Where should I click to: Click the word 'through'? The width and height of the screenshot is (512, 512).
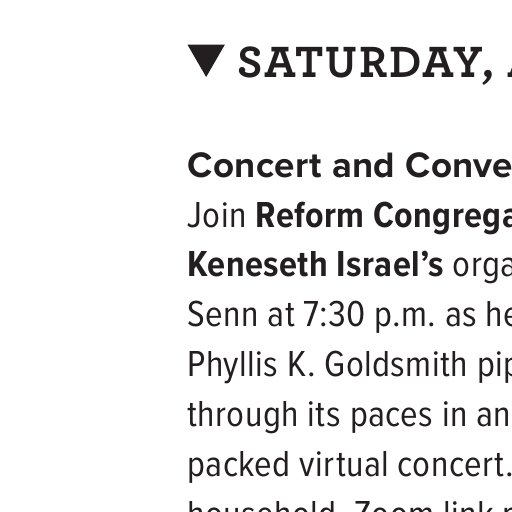[x=242, y=415]
